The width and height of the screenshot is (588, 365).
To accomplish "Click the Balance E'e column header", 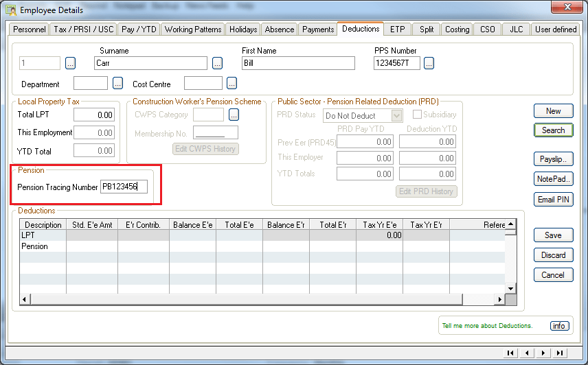I will (193, 224).
